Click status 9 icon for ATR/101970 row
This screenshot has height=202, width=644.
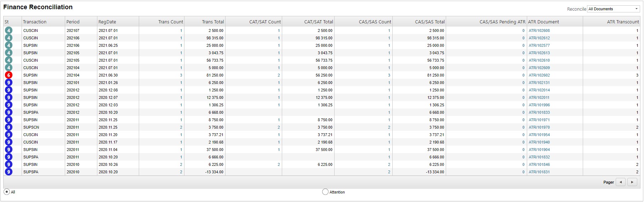click(8, 127)
